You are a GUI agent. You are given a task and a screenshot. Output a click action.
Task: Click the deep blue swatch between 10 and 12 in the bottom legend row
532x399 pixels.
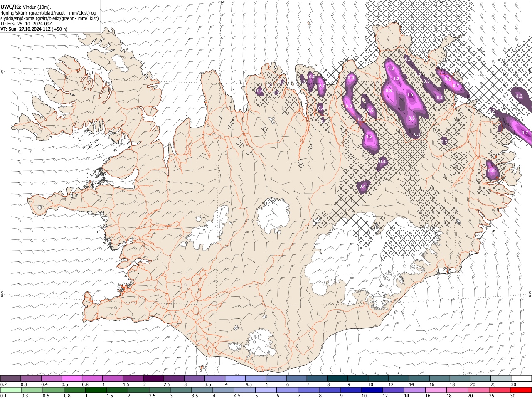[372, 390]
